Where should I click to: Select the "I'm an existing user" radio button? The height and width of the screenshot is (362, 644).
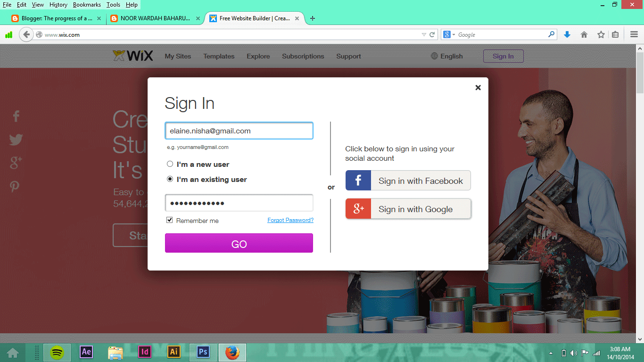170,179
